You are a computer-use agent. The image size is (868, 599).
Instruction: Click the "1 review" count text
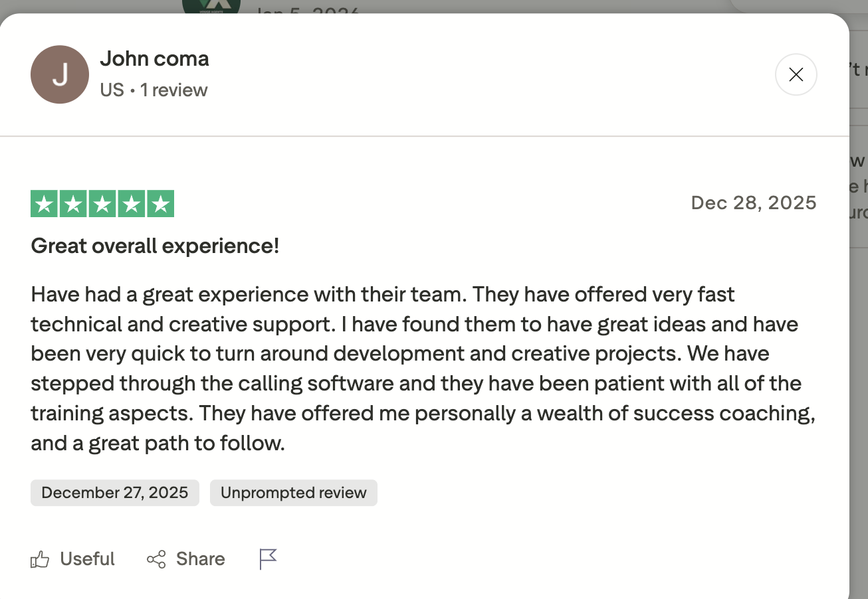pos(173,90)
